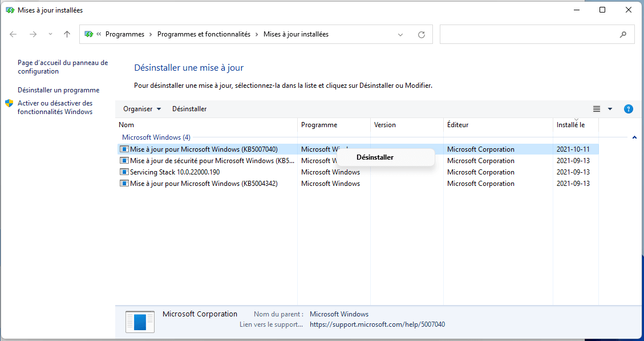
Task: Select update KB5004342 row
Action: tap(357, 184)
